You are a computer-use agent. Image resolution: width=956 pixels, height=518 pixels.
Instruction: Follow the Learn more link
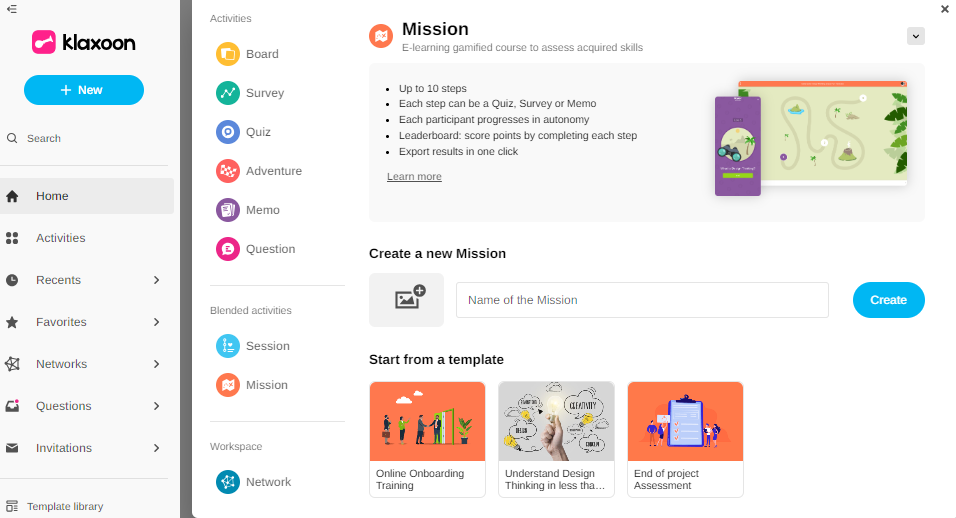coord(414,177)
